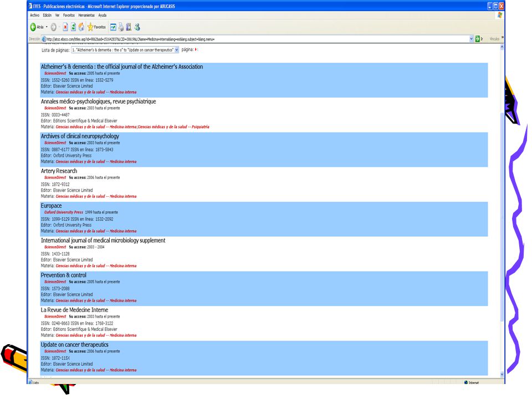Click Oxford University Press link under Europace
532x399 pixels.
point(63,212)
